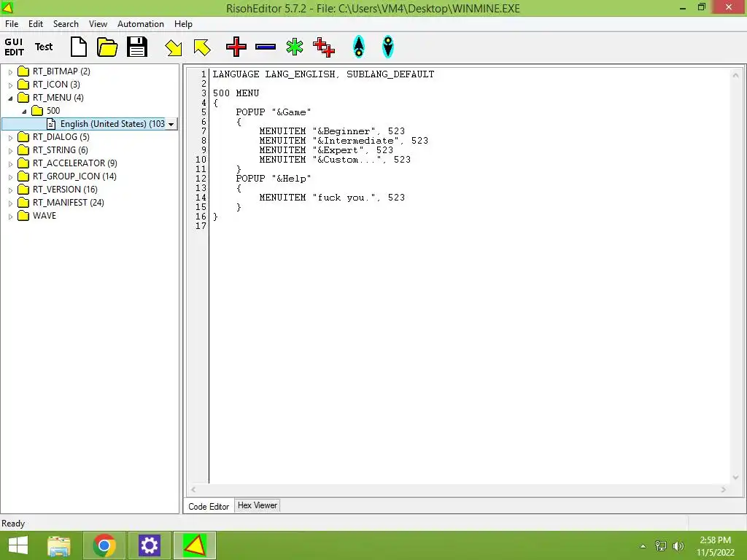The image size is (747, 560).
Task: Click the Test toolbar button
Action: point(44,47)
